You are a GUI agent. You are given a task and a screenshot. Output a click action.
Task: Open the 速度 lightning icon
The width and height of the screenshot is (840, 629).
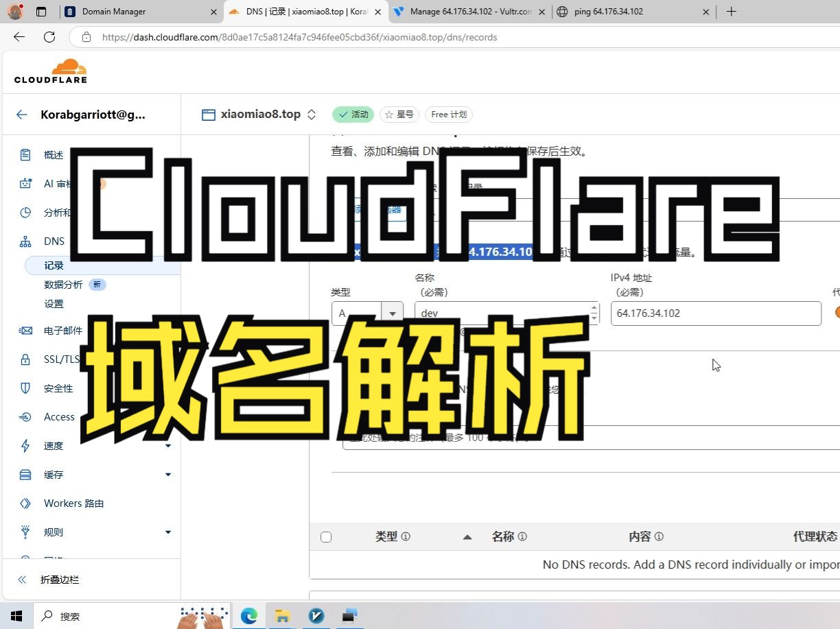tap(25, 446)
